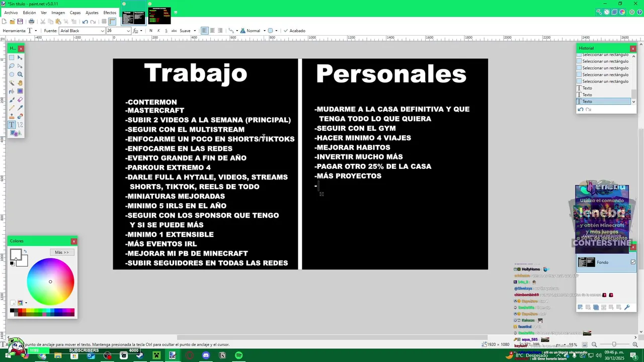
Task: Open the Herramienta tool chooser dropdown
Action: [x=32, y=31]
